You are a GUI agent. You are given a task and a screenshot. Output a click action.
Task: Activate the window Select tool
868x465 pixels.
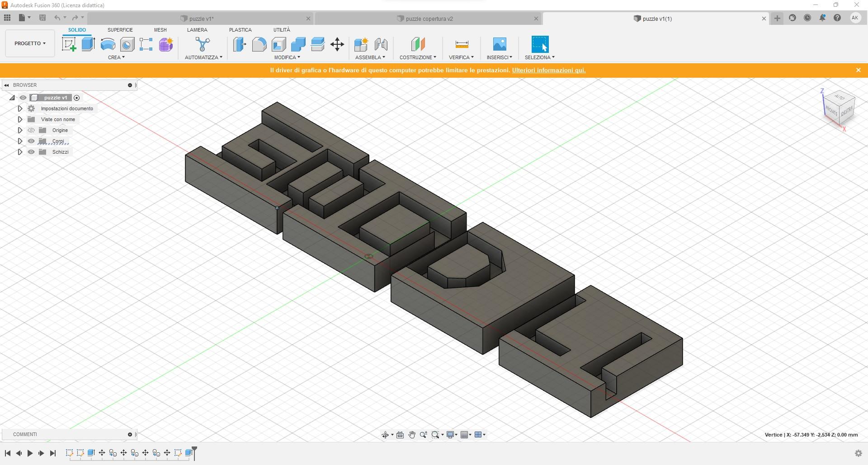point(540,44)
